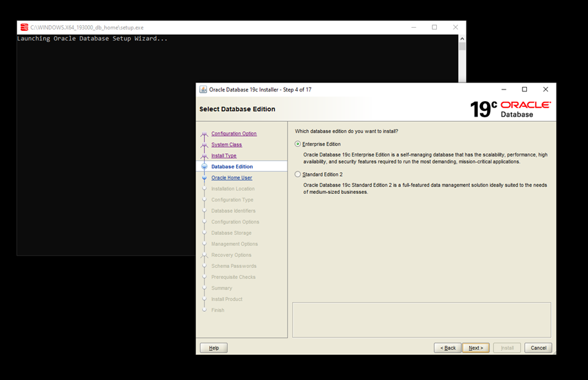
Task: Click the Standard Edition 2 description paragraph
Action: [425, 189]
